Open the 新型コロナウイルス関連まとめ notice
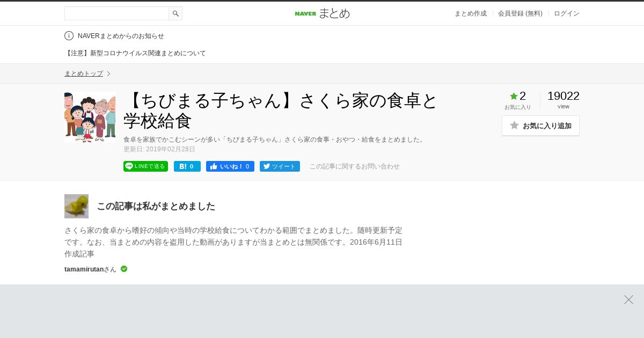 coord(135,53)
